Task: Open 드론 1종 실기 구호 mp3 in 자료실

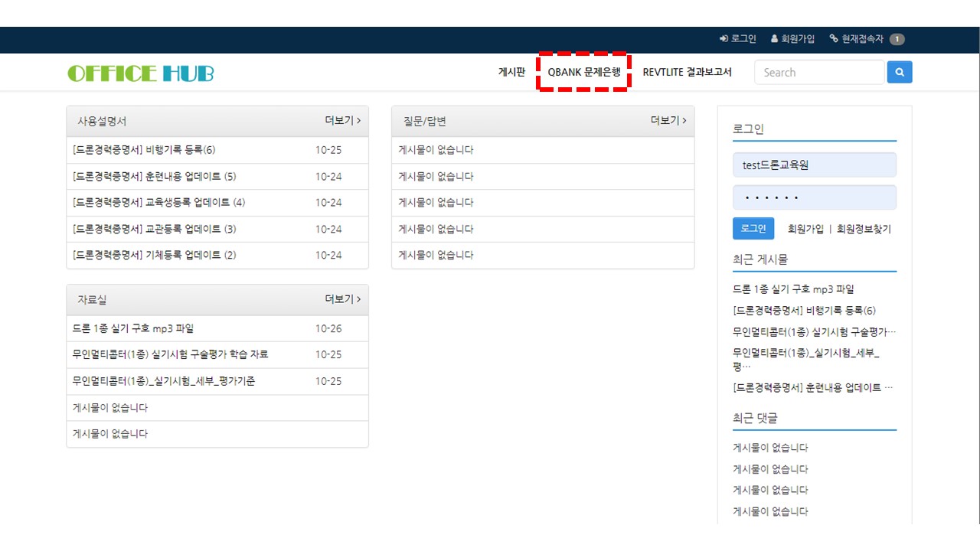Action: click(x=133, y=329)
